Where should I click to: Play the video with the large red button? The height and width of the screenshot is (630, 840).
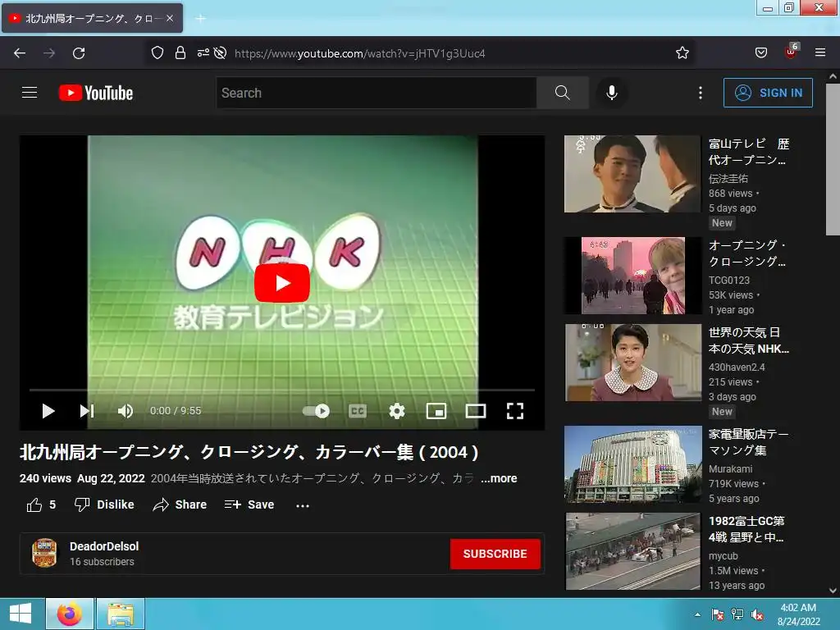click(x=282, y=283)
